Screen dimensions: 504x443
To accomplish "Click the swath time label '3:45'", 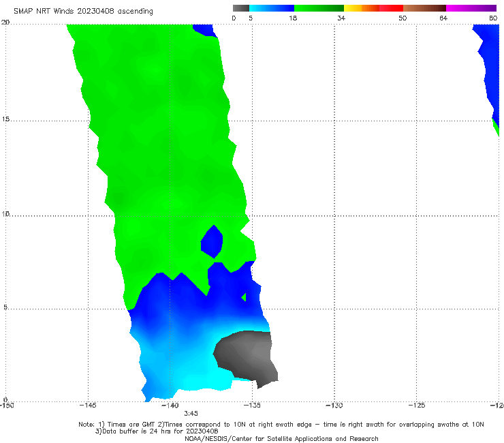I will point(191,414).
